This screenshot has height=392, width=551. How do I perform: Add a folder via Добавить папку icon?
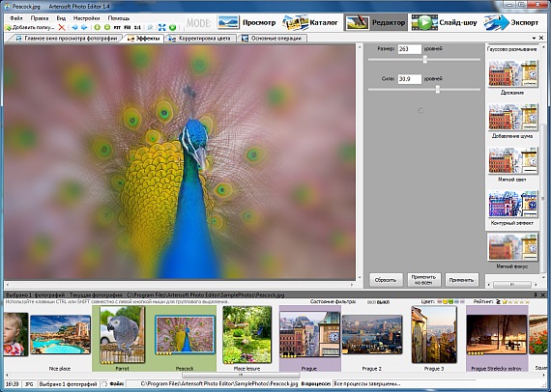pyautogui.click(x=30, y=27)
